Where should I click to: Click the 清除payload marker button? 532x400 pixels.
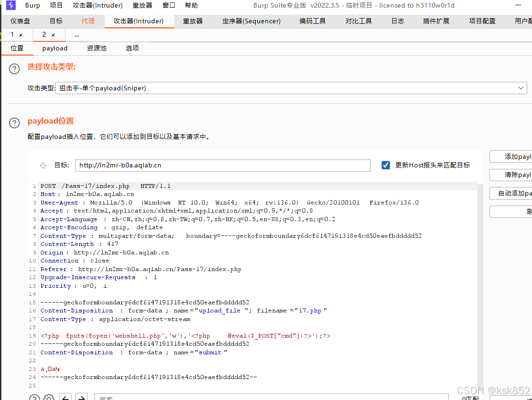click(x=511, y=175)
